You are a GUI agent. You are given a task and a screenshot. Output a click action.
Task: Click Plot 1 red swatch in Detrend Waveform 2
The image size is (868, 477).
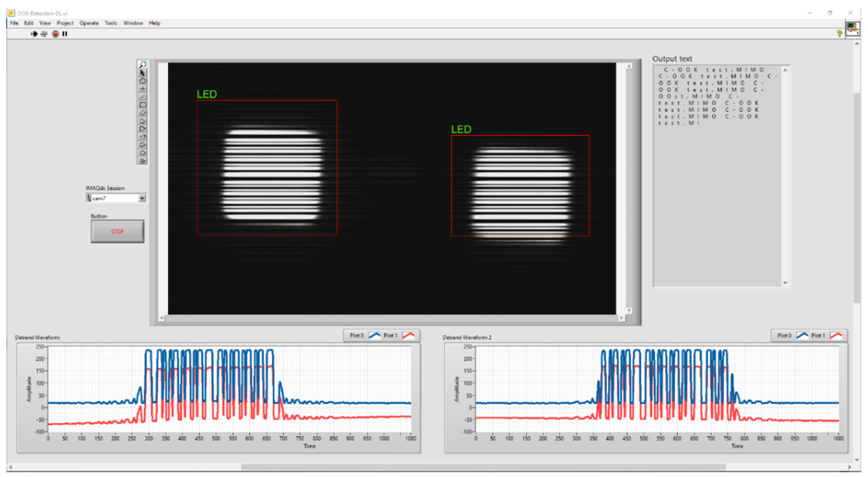coord(836,336)
